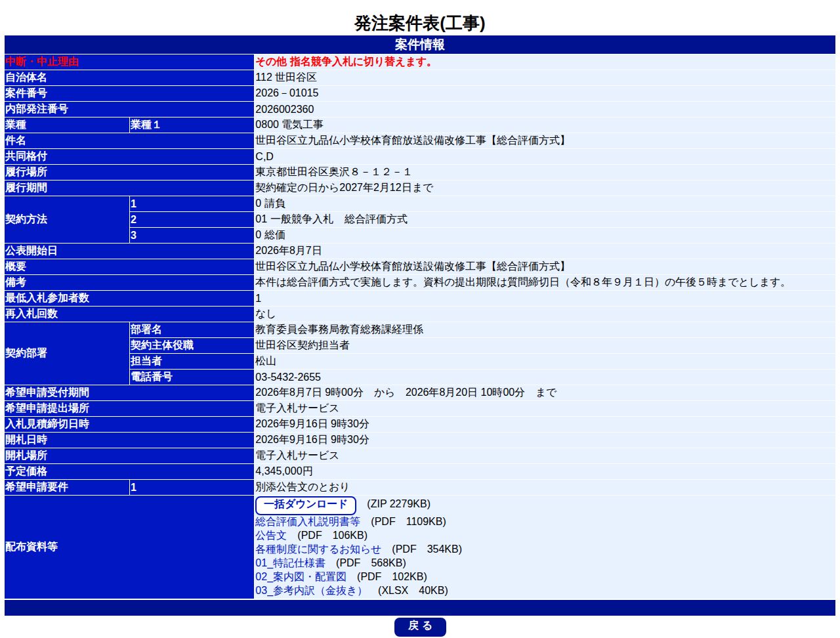Open the 02_案内図・配置図 link
Viewport: 840px width, 638px height.
point(301,576)
